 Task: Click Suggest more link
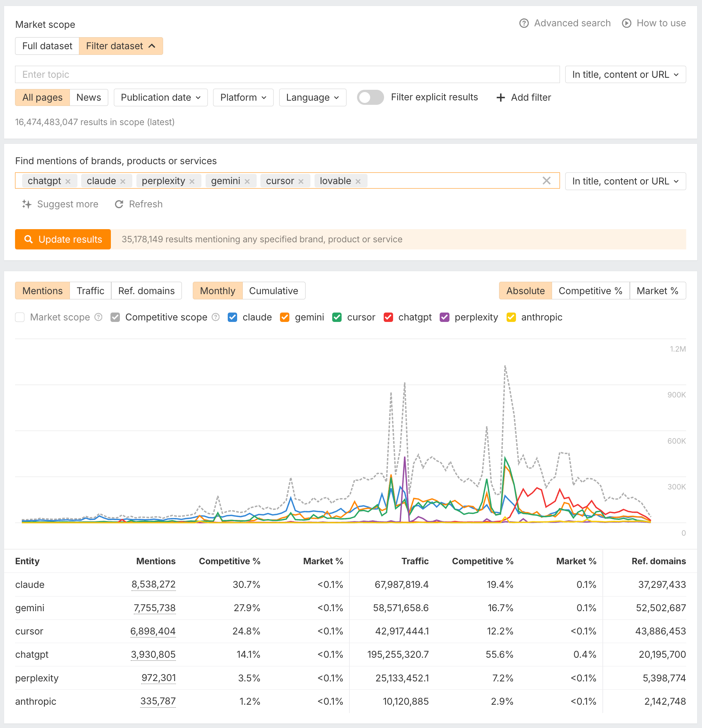pyautogui.click(x=60, y=204)
